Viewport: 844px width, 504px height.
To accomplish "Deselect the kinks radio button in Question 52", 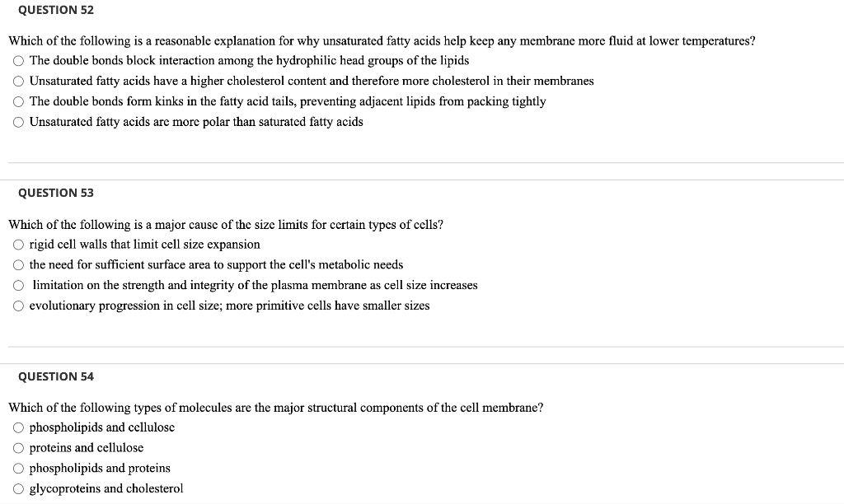I will (17, 101).
